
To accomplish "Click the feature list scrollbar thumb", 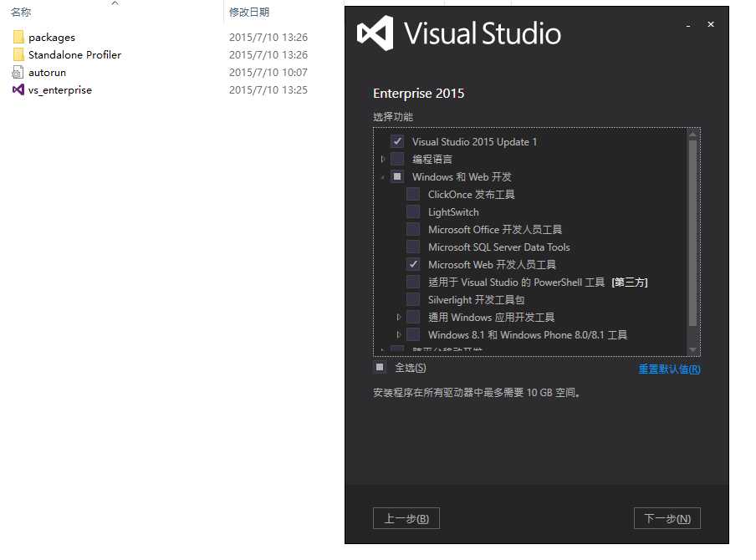I will point(692,233).
